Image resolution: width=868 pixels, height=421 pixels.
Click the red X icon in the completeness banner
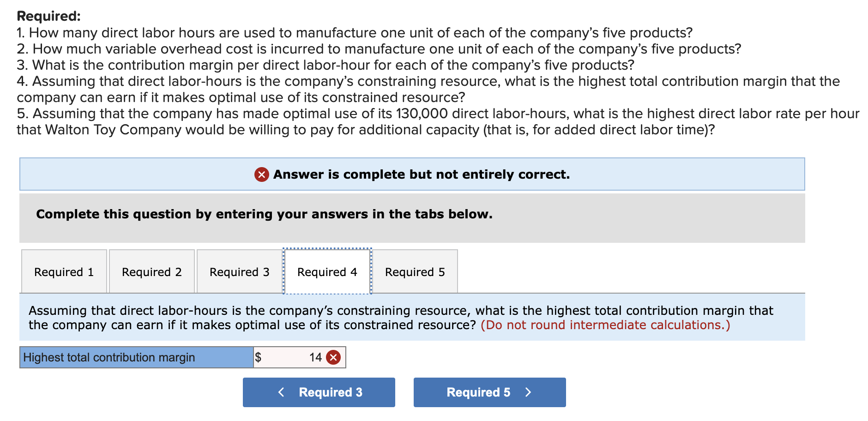261,174
